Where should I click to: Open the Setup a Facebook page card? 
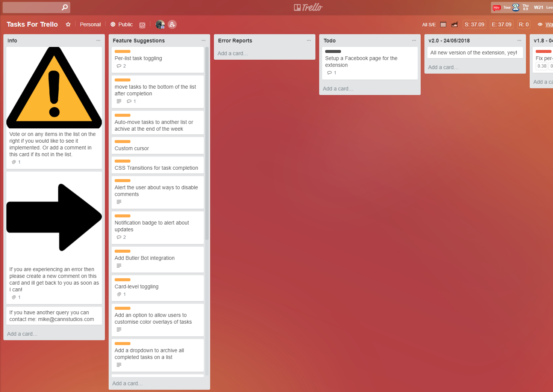tap(361, 62)
